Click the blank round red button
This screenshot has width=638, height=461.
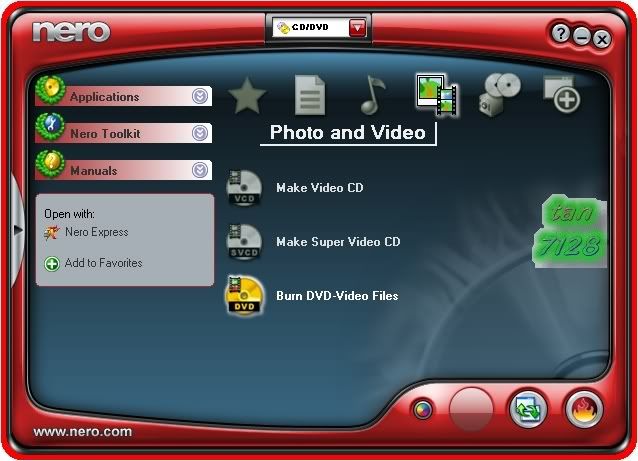click(471, 409)
